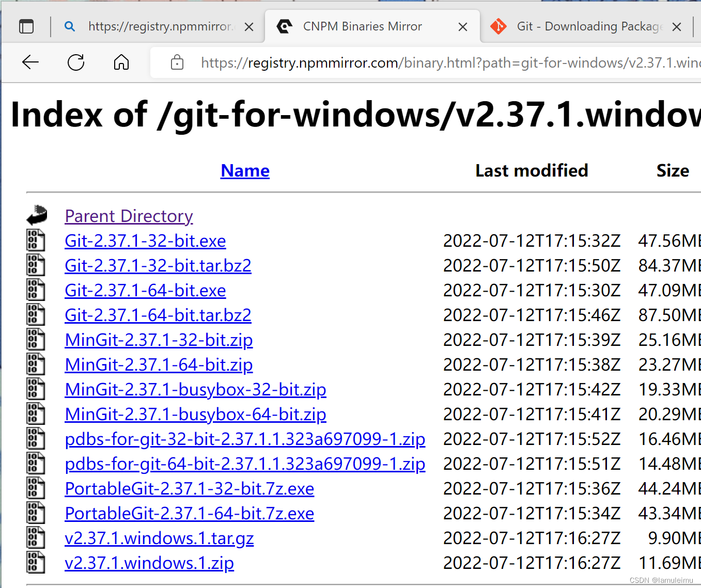Click the timestamp 2022-07-12T17:15:46Z
This screenshot has width=701, height=588.
(x=532, y=315)
